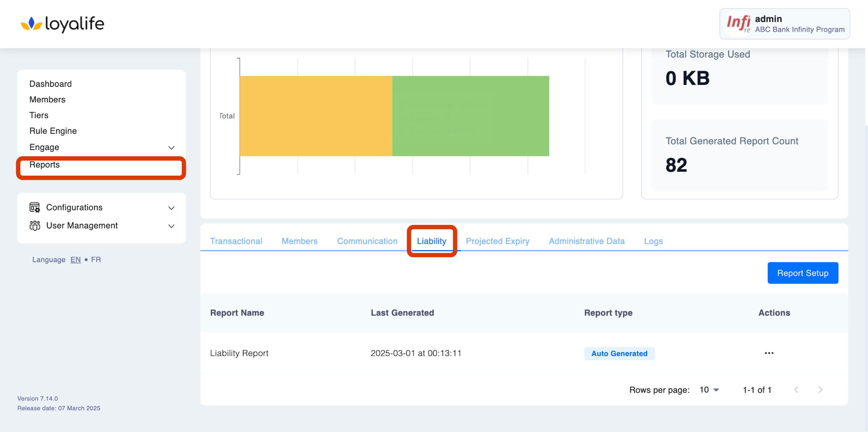Expand the Engage menu chevron
This screenshot has height=432, width=868.
(x=171, y=148)
